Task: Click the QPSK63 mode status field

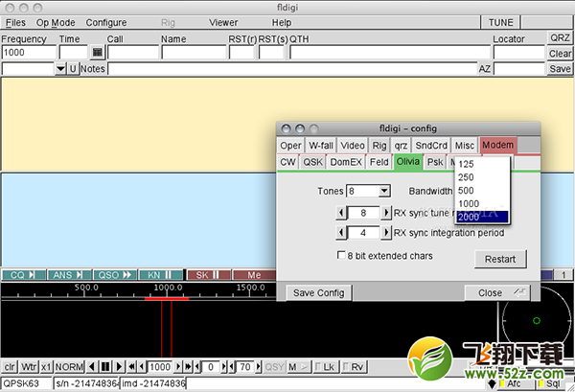Action: [27, 384]
